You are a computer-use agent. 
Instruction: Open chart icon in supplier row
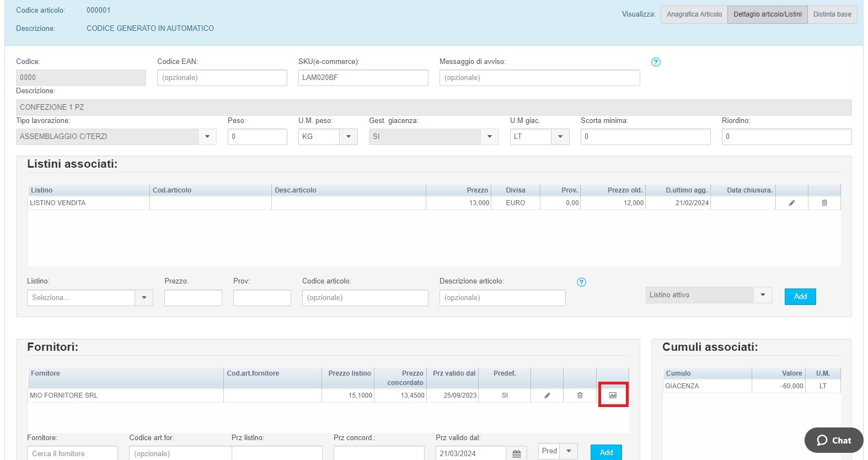point(613,395)
